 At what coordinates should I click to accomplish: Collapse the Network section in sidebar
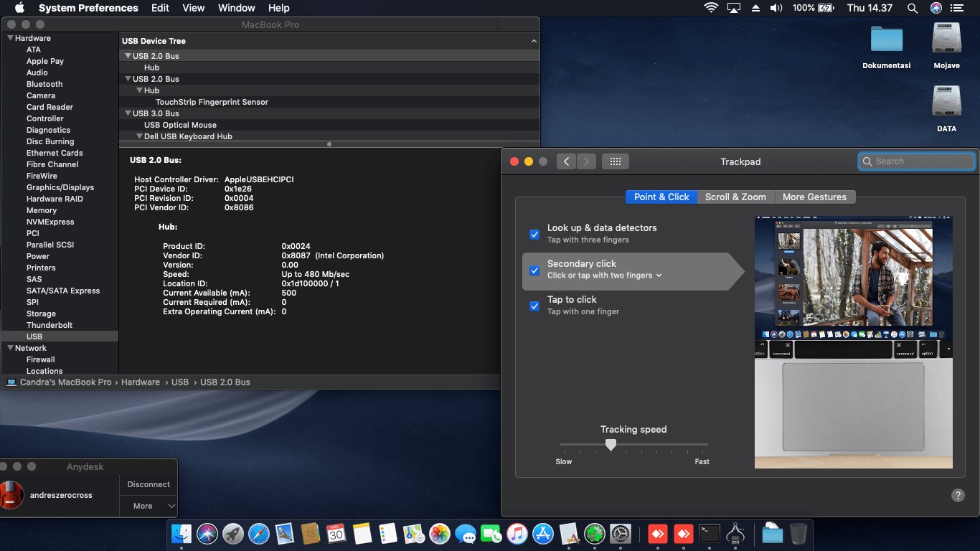pyautogui.click(x=10, y=348)
